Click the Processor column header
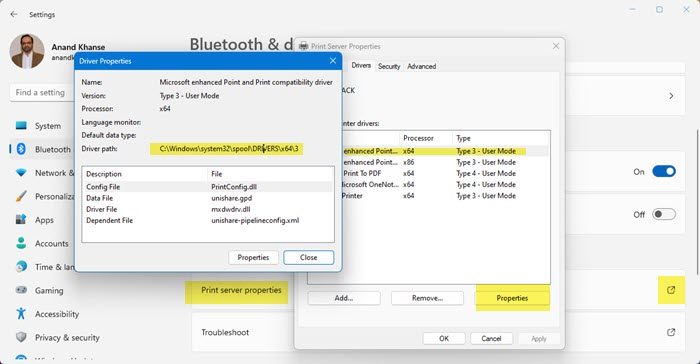 click(425, 138)
